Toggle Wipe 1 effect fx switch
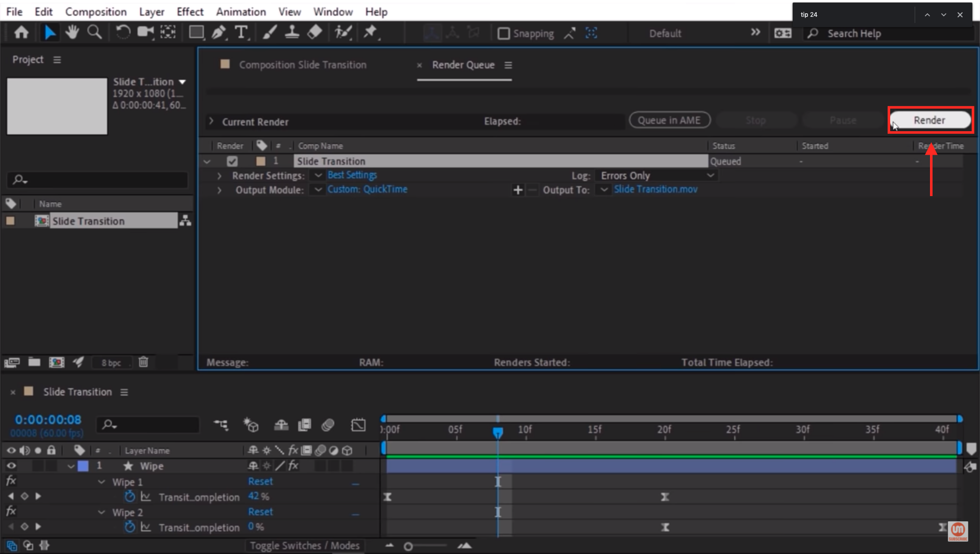This screenshot has height=554, width=980. coord(11,481)
